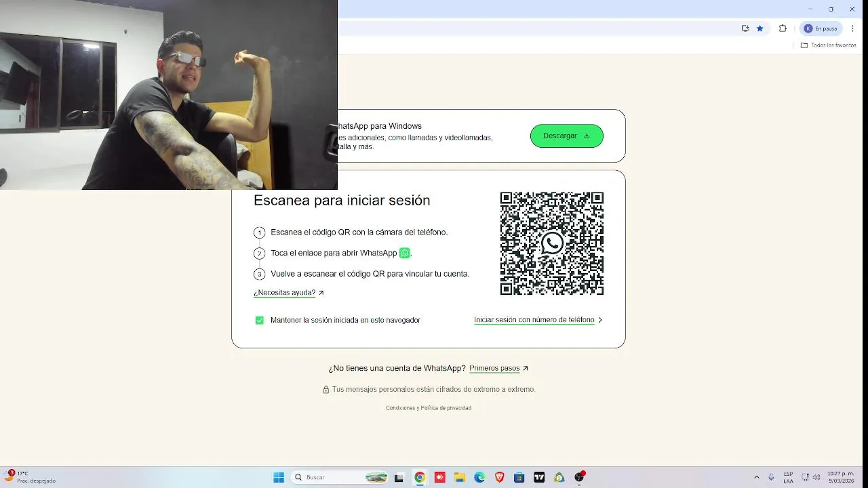Click the network tray icon
Viewport: 868px width, 488px height.
[x=806, y=477]
